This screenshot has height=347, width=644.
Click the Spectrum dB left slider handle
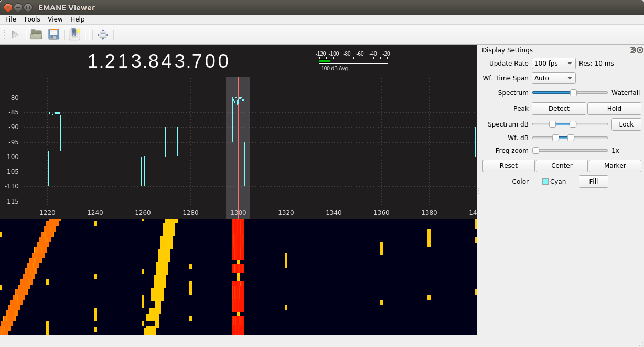coord(552,124)
